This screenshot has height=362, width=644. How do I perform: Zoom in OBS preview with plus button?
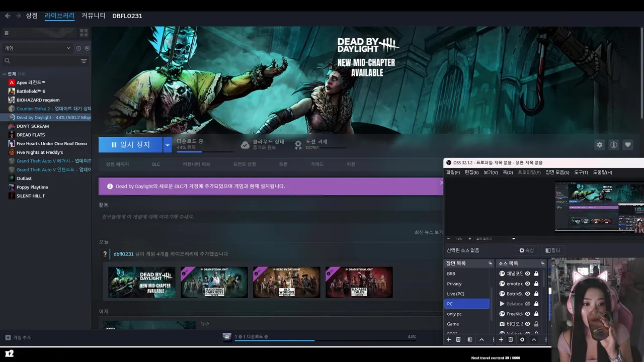(469, 238)
